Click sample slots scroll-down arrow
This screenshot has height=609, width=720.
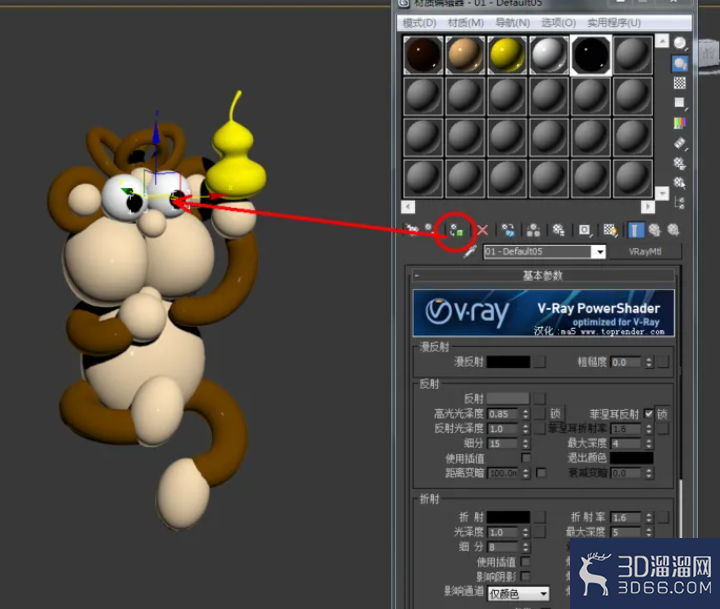662,193
